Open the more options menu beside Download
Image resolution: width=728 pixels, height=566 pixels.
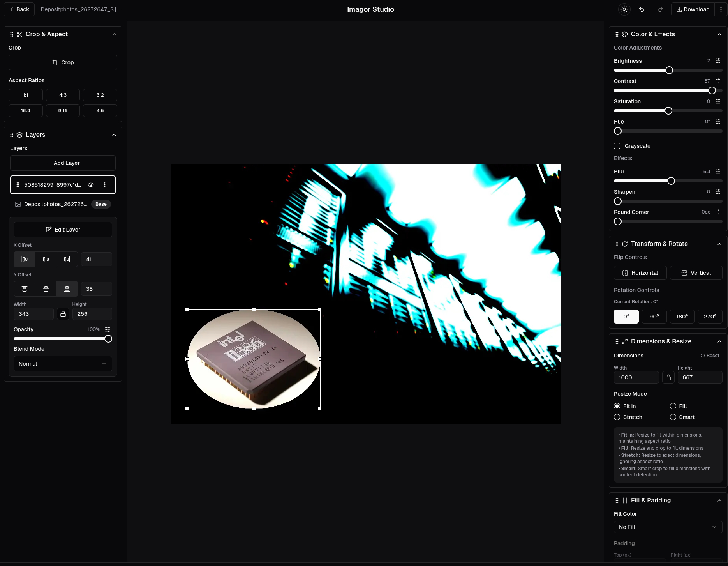click(721, 9)
